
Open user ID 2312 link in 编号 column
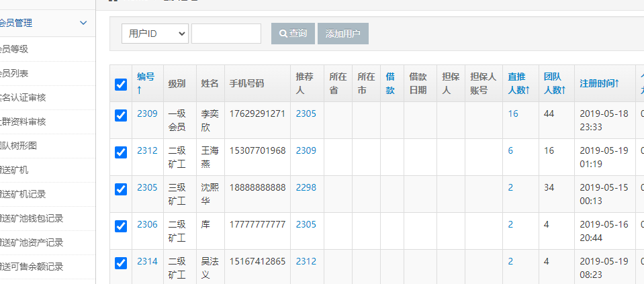(x=147, y=150)
